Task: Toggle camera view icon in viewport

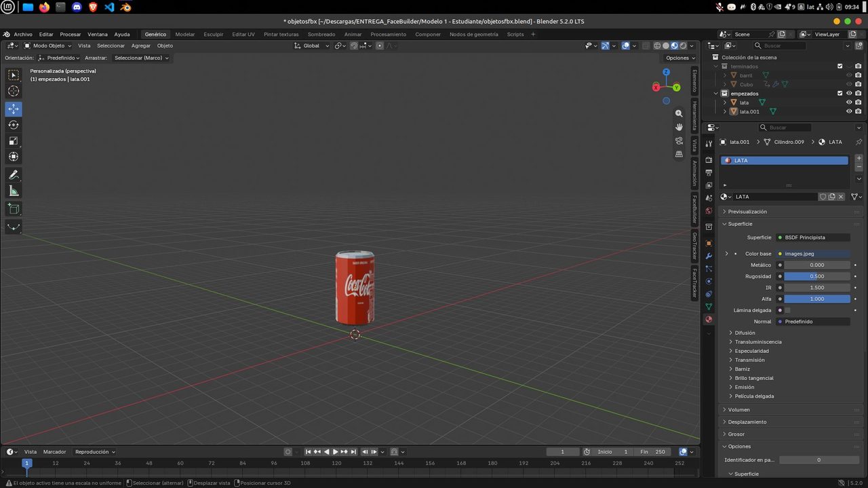Action: tap(679, 140)
